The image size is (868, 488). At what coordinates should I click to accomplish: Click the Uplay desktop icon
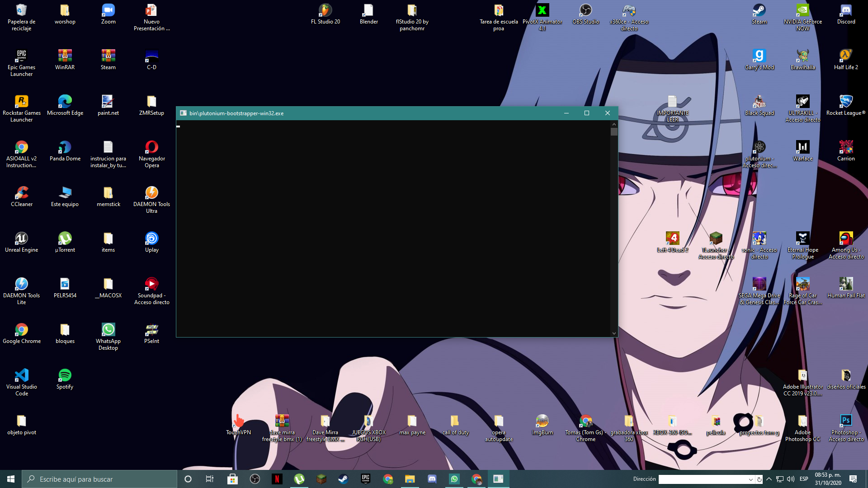151,242
